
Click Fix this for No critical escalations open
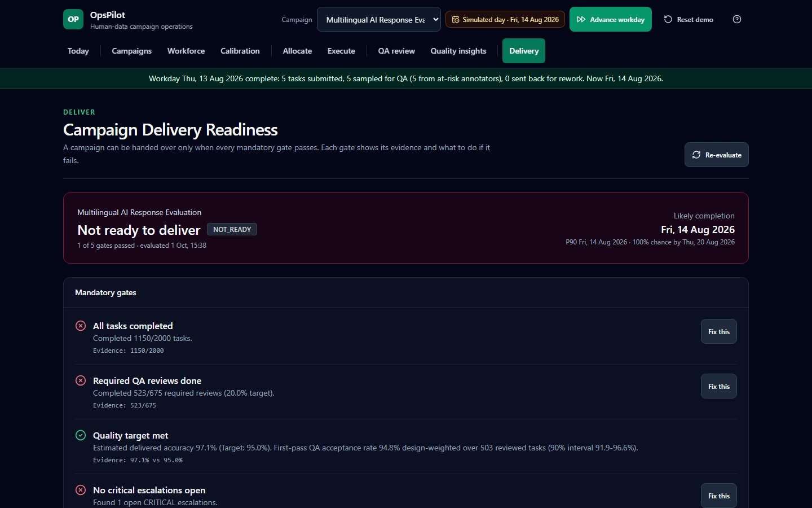(x=719, y=496)
